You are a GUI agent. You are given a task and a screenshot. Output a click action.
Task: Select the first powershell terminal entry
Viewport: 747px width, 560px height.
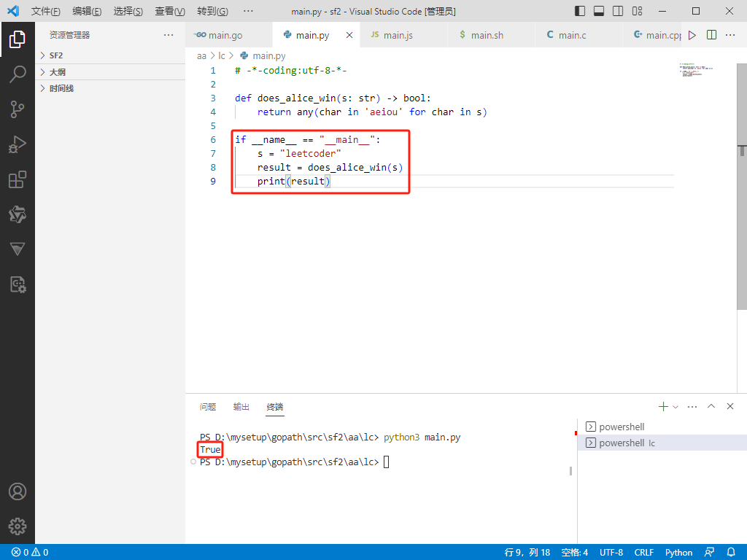(x=662, y=427)
